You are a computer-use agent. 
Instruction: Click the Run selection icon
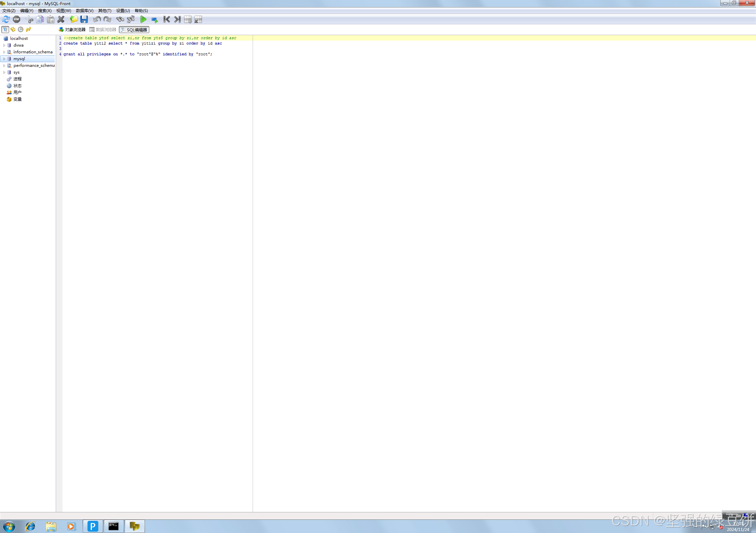click(x=155, y=20)
